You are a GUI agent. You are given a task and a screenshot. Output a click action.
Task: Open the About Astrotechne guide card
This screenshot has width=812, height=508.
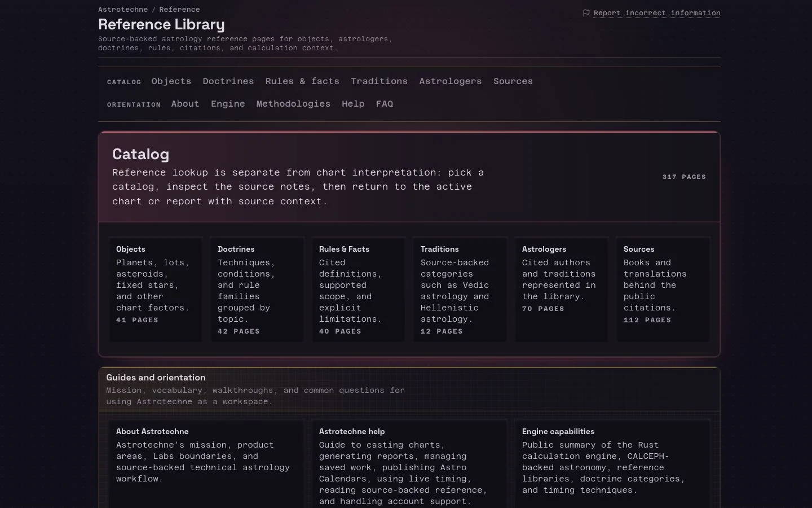pos(206,464)
